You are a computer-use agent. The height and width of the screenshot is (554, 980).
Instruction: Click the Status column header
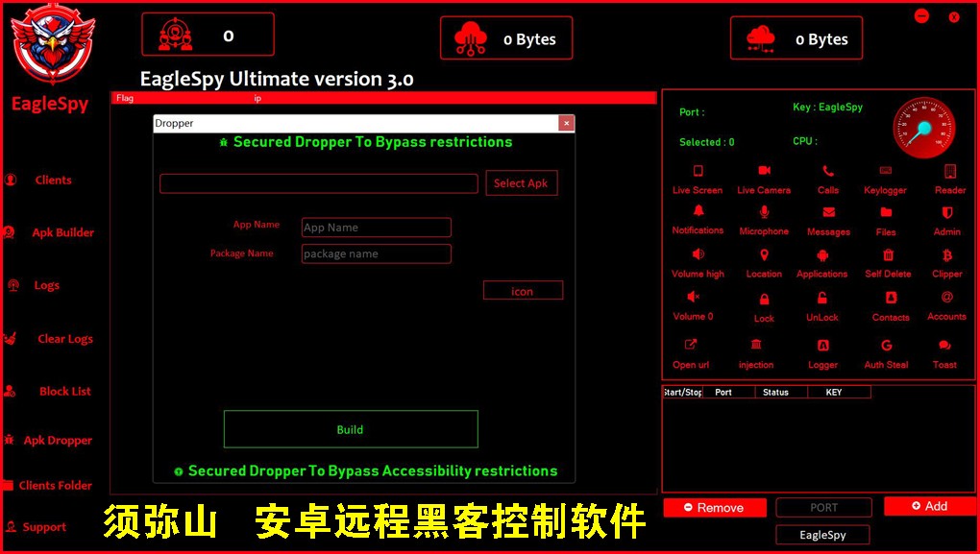point(781,393)
